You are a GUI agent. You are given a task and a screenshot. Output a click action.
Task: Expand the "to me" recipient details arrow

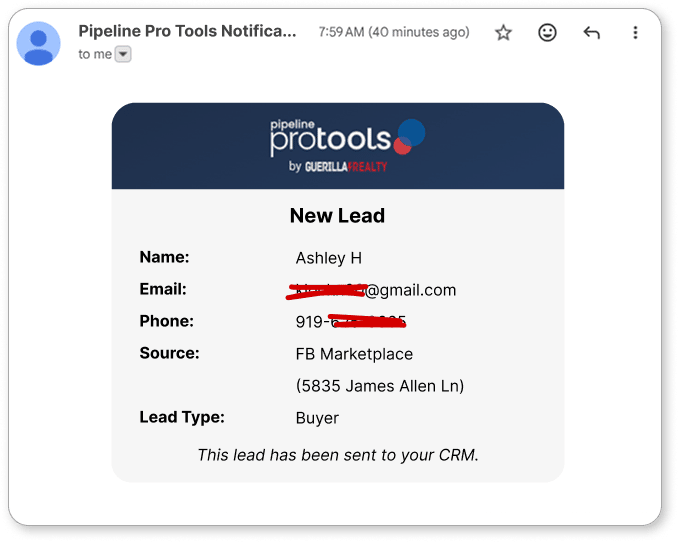pos(124,55)
